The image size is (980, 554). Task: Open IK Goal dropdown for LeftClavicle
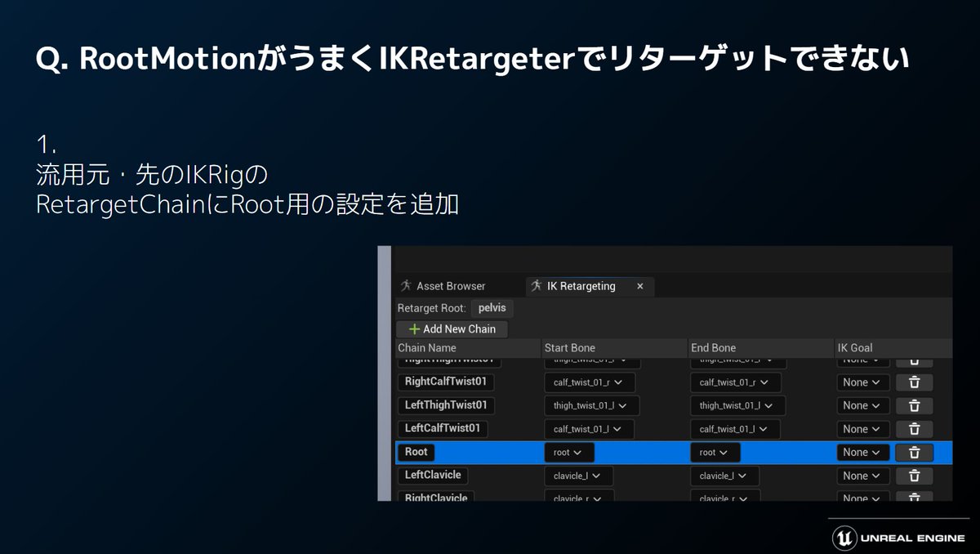[863, 476]
